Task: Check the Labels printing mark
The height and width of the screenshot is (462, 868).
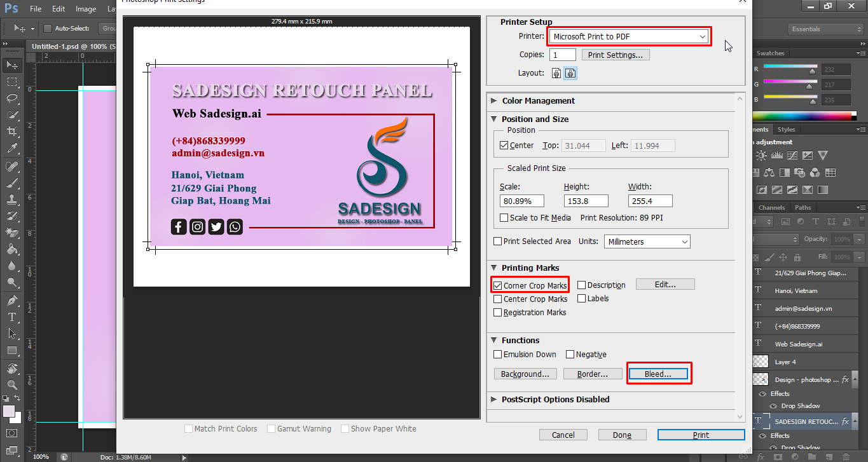Action: click(x=582, y=299)
